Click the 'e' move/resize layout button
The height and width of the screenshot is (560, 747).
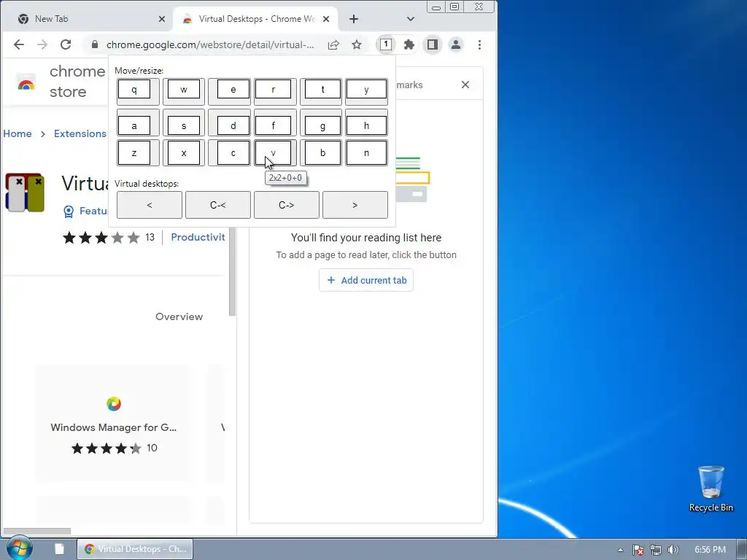coord(229,91)
